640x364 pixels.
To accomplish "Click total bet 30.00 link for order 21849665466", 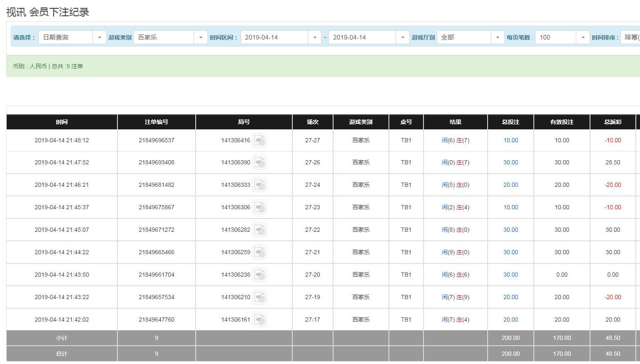I will [x=511, y=252].
